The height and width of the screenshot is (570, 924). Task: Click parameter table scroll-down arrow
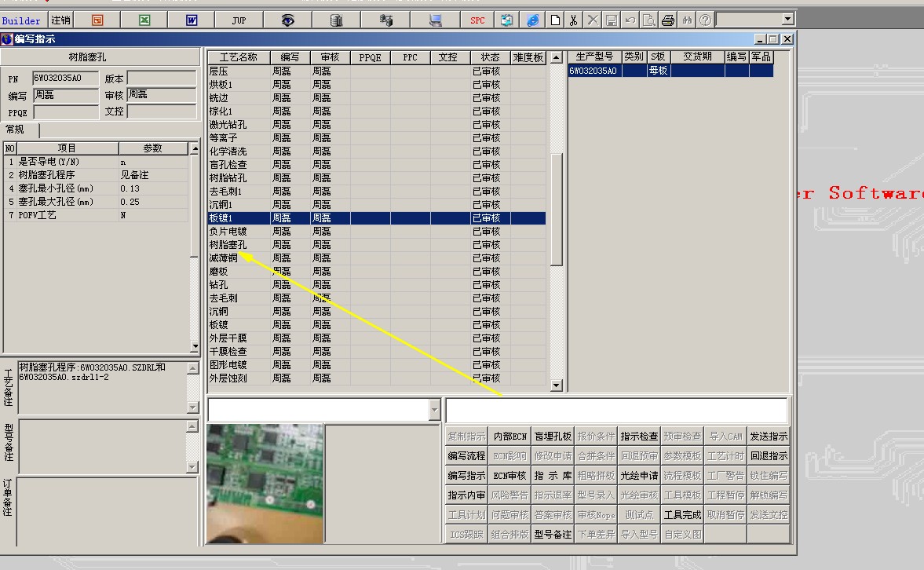[195, 346]
